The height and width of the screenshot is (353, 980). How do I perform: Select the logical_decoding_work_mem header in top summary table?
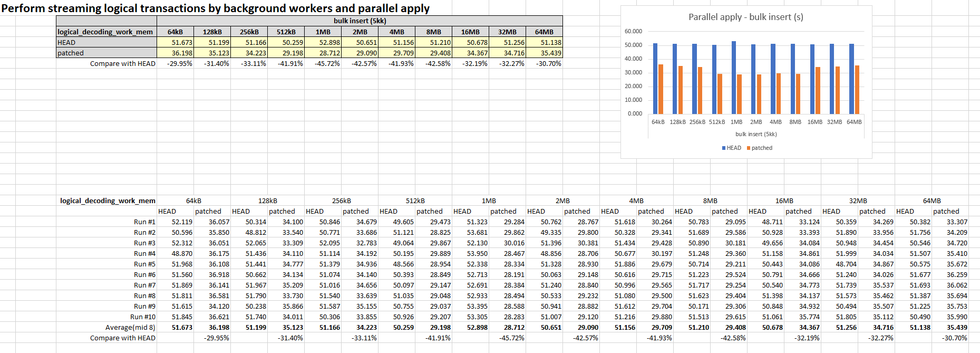point(105,32)
